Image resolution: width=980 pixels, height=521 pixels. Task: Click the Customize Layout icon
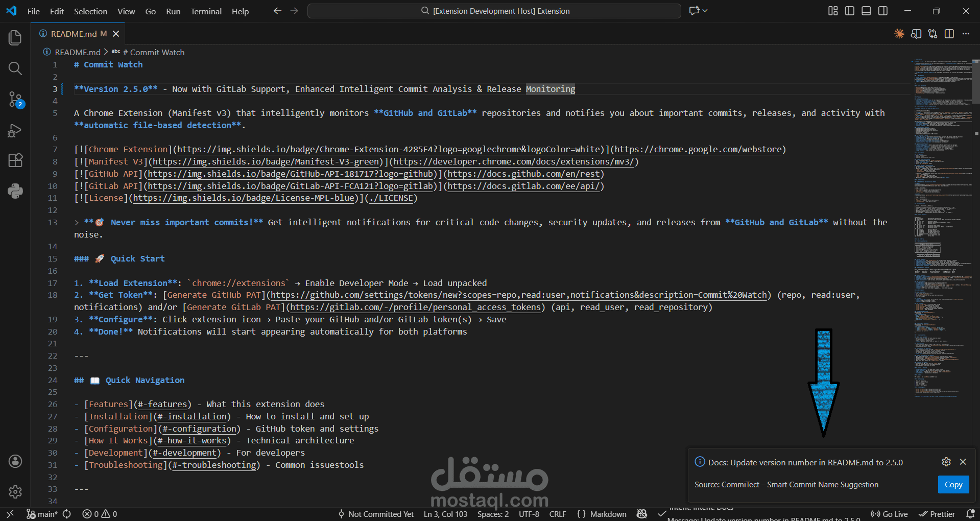tap(833, 11)
